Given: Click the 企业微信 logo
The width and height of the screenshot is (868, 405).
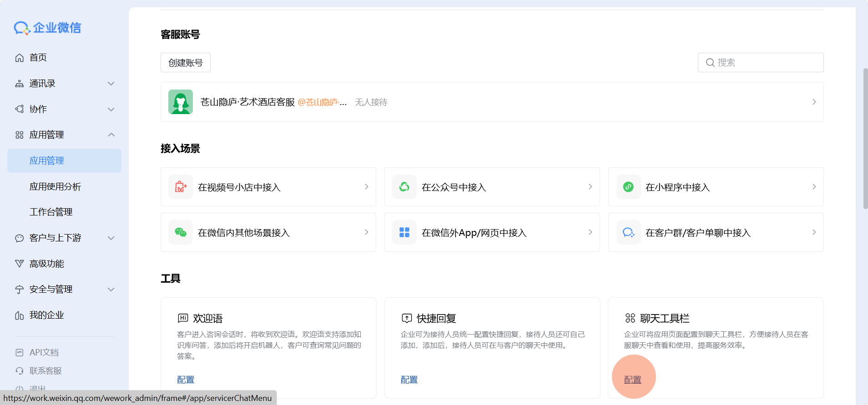Looking at the screenshot, I should click(x=47, y=28).
